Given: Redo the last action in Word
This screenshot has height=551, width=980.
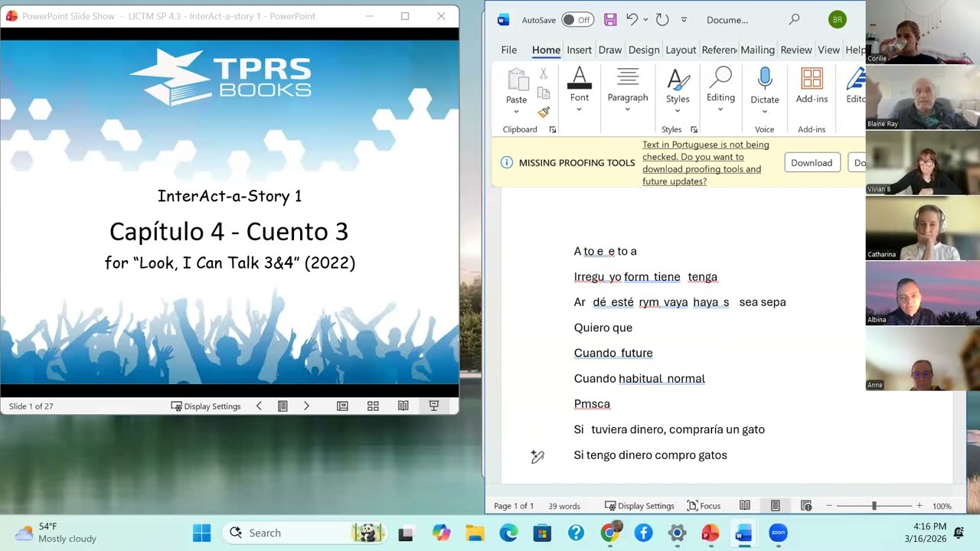Looking at the screenshot, I should (662, 20).
